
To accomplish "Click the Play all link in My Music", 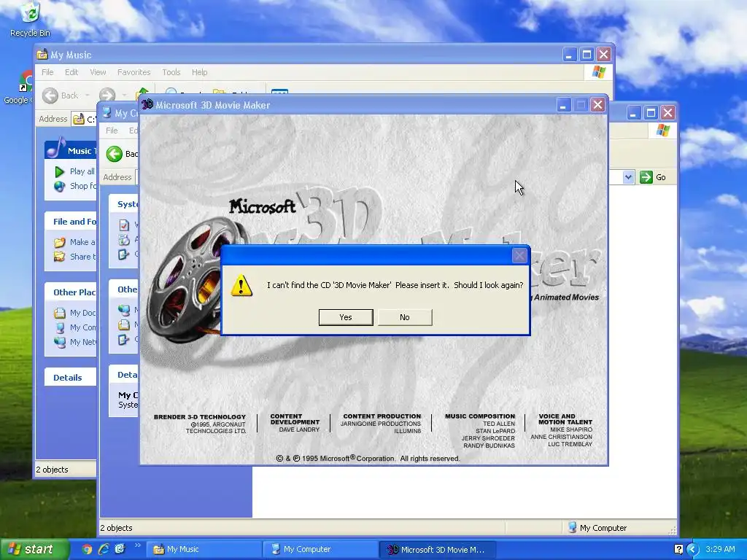I will (x=82, y=171).
